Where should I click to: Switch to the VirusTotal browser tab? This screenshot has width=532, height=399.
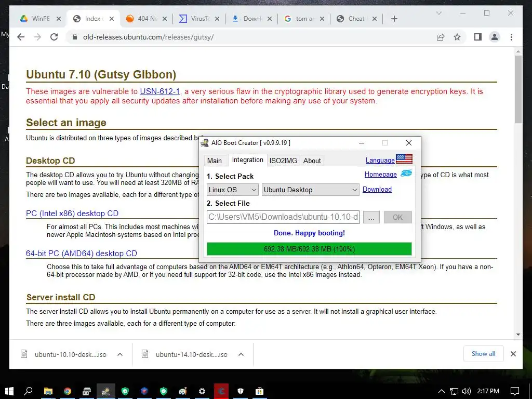click(199, 19)
